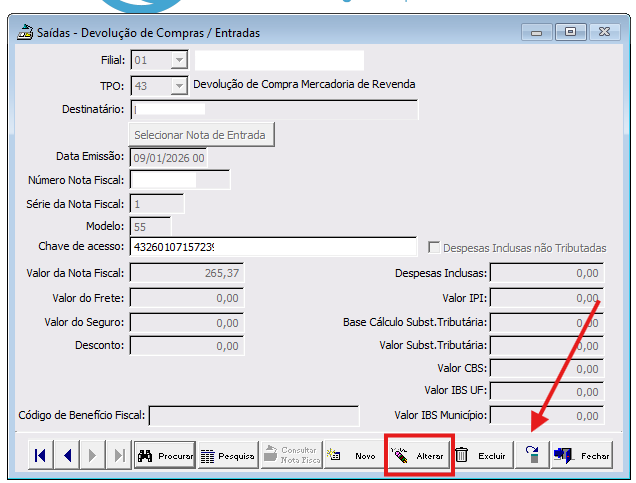Click Novo to create new record
The height and width of the screenshot is (483, 636).
tap(353, 455)
